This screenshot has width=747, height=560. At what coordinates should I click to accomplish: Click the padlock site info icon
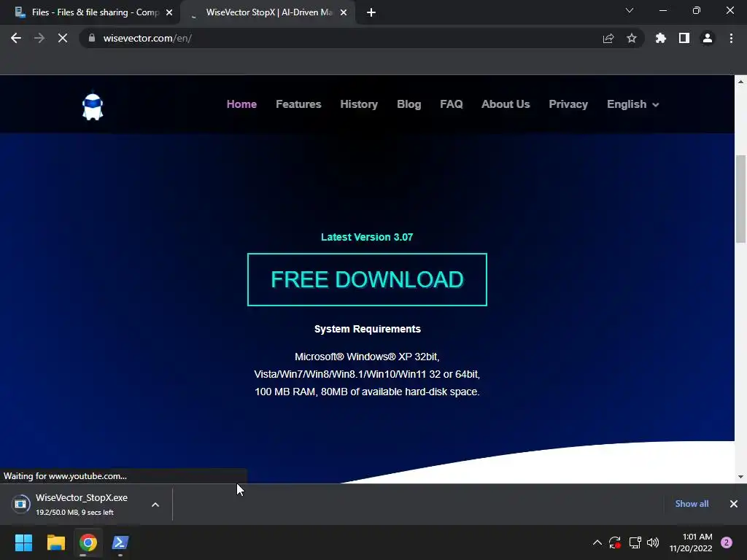click(x=91, y=38)
